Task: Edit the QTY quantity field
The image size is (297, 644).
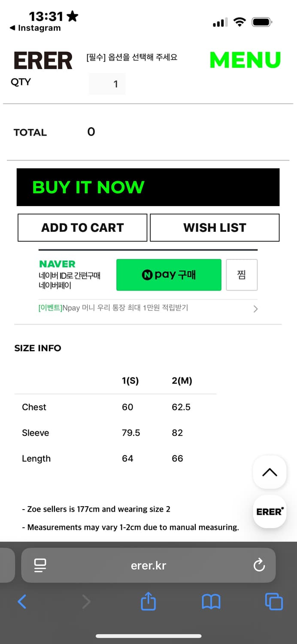Action: [x=107, y=84]
